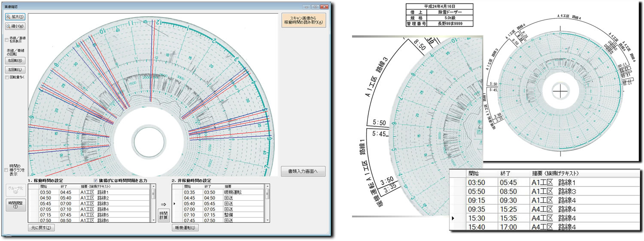Click the 画像確認 window title

pyautogui.click(x=11, y=7)
